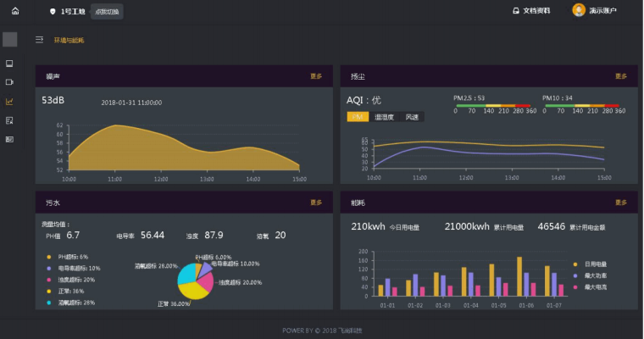Open the video camera icon in sidebar
This screenshot has height=339, width=644.
click(x=9, y=82)
